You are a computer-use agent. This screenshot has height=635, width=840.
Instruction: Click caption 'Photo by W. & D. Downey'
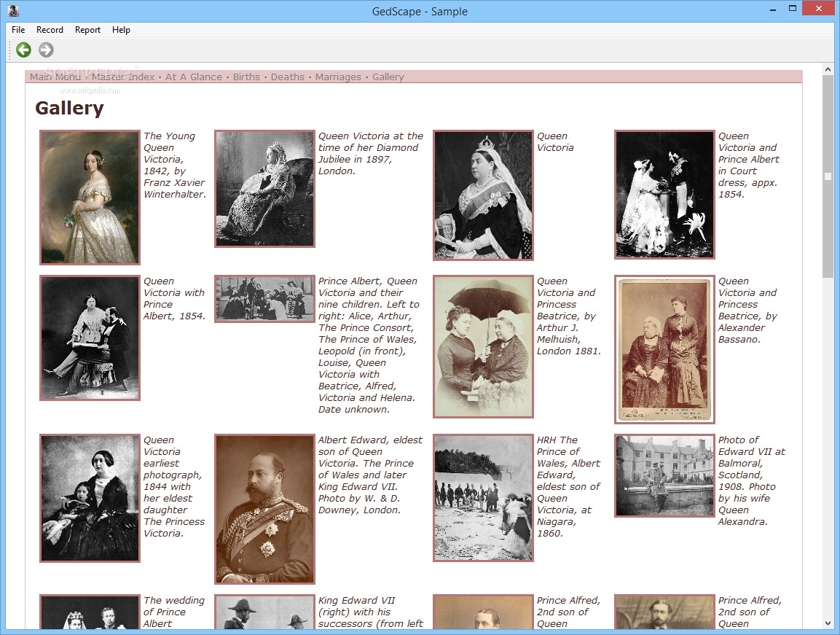click(x=359, y=505)
